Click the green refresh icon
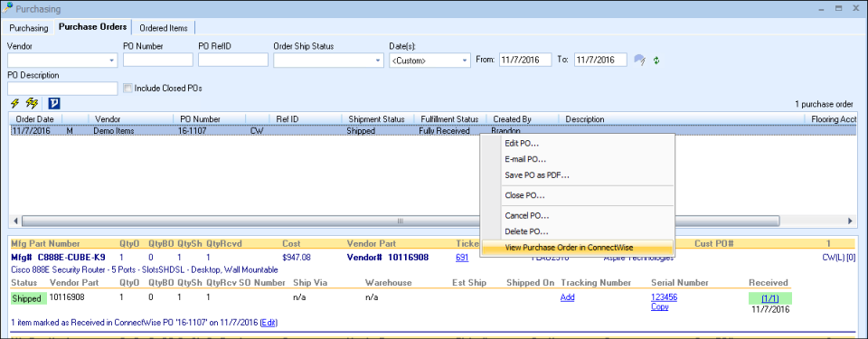 pos(656,61)
